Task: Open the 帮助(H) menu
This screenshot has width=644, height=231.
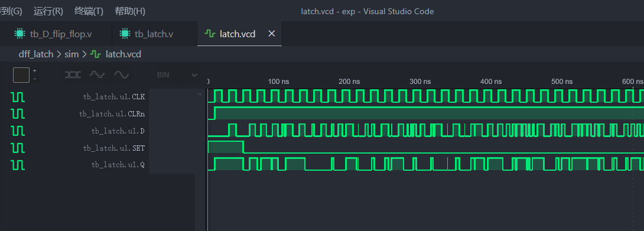Action: [130, 11]
